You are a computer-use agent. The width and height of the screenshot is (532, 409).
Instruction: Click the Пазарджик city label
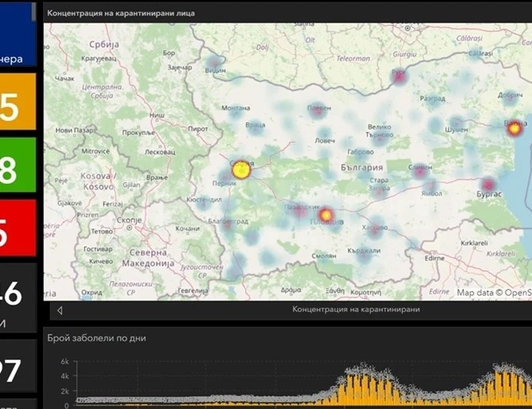click(302, 207)
